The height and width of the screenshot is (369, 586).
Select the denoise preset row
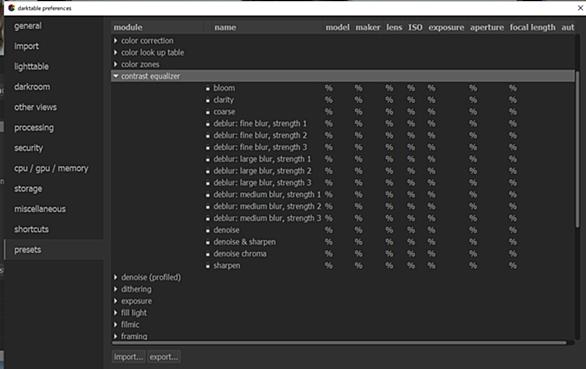point(343,230)
